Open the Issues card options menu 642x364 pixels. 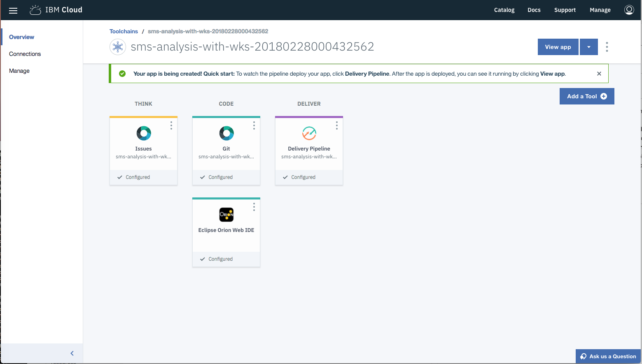(x=171, y=125)
